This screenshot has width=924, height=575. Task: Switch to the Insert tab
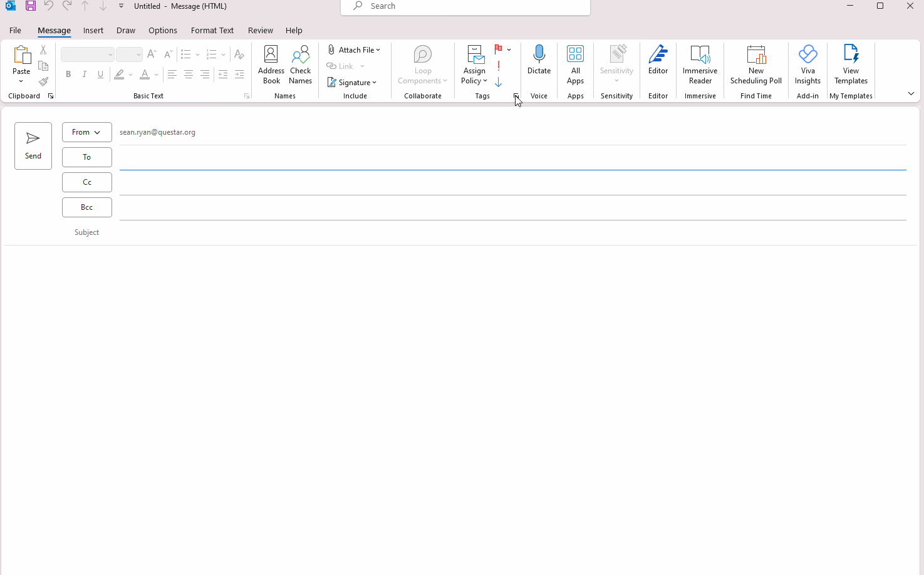93,30
